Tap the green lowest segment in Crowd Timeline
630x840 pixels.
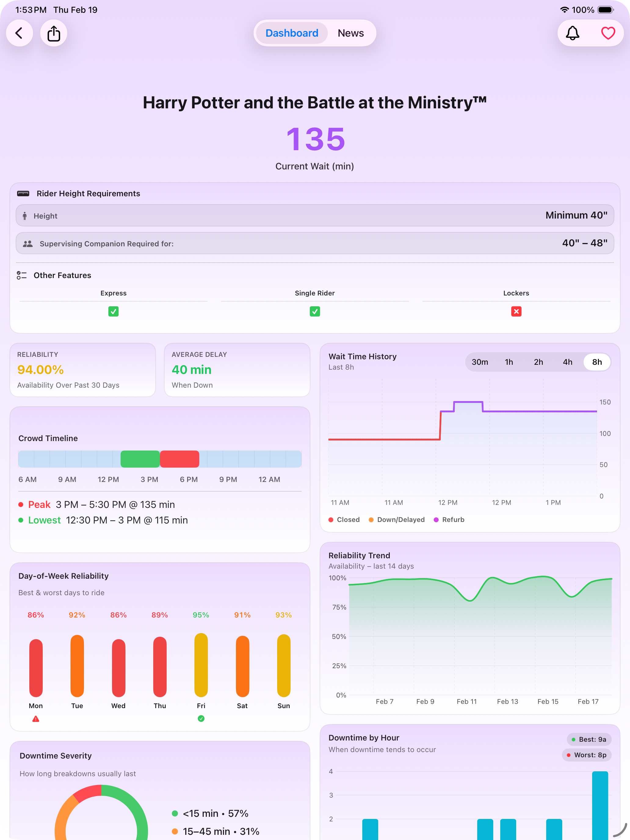point(140,459)
